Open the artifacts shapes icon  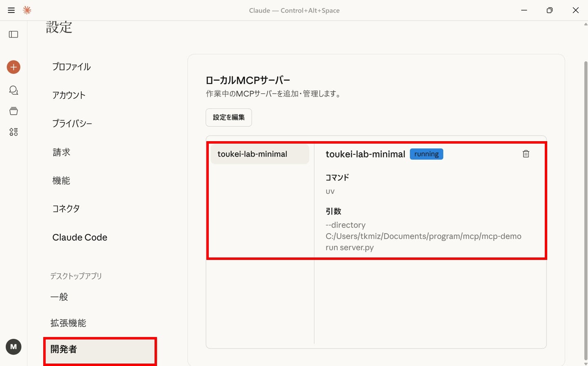13,132
